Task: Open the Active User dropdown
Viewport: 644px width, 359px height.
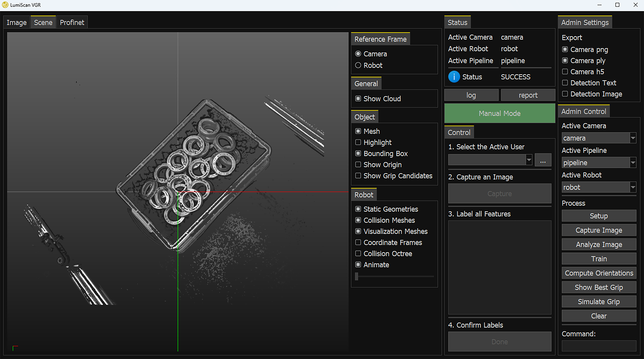Action: (529, 160)
